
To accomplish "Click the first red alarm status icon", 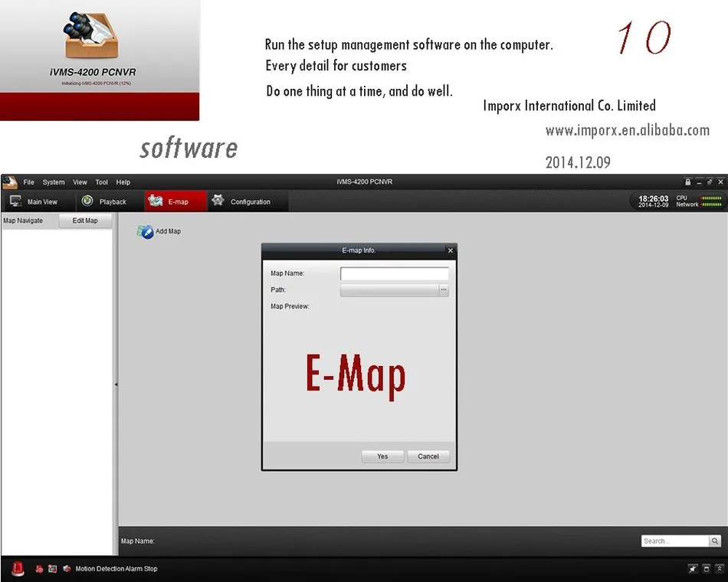I will click(x=39, y=568).
